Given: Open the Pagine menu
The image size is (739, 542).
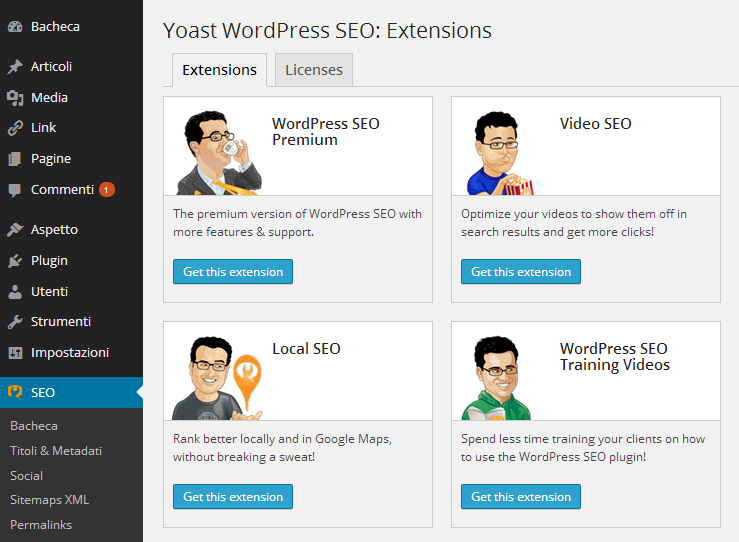Looking at the screenshot, I should pos(51,159).
